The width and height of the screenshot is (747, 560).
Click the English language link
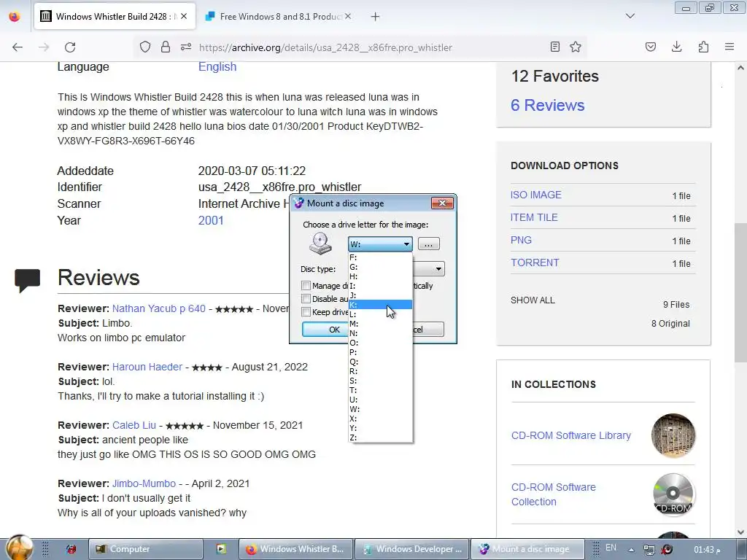(x=217, y=66)
